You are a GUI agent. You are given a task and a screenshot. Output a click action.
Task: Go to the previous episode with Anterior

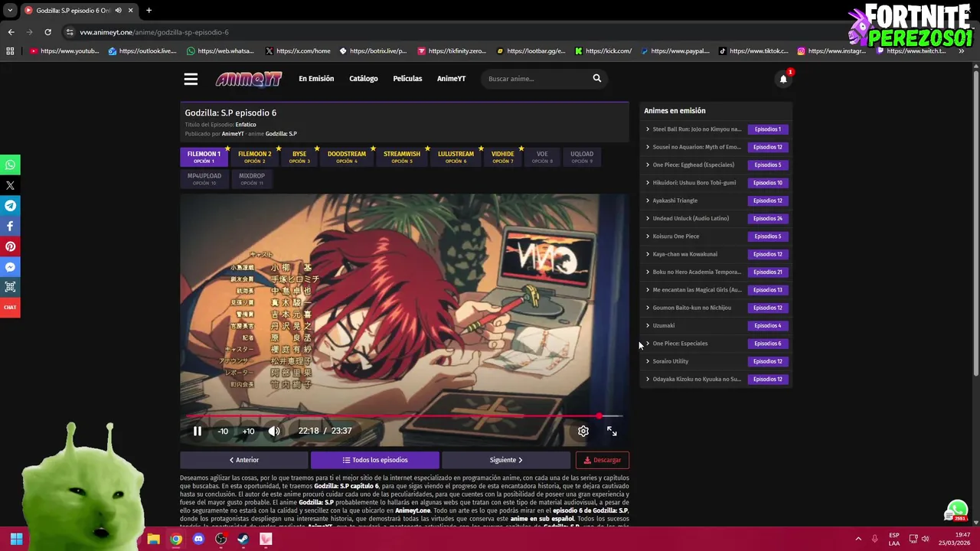pyautogui.click(x=244, y=460)
